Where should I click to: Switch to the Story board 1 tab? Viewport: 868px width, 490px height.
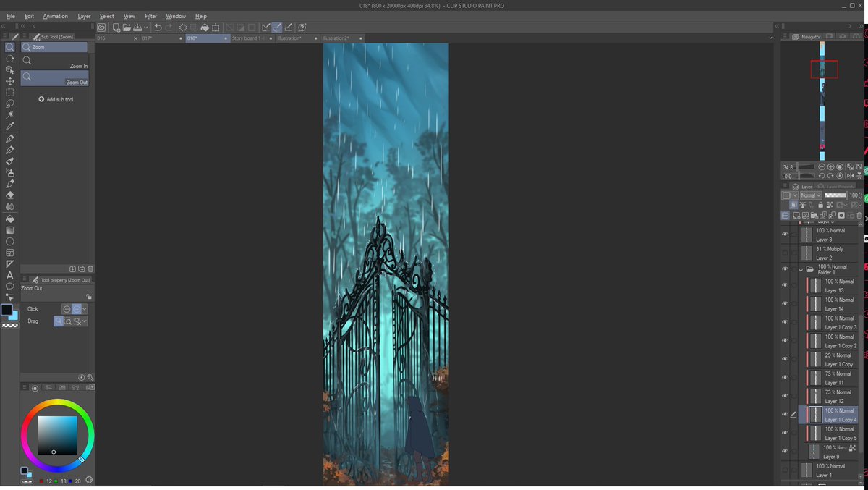[x=246, y=38]
